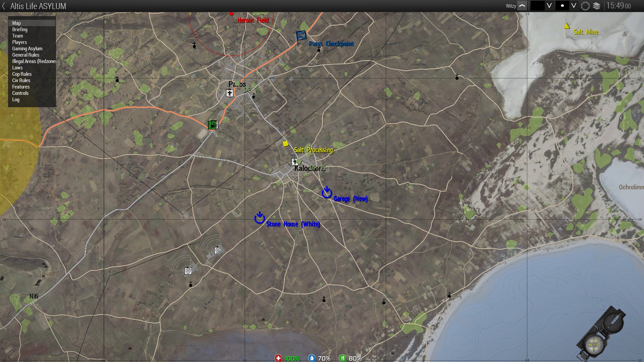Open the Log entry
This screenshot has width=644, height=362.
click(32, 100)
